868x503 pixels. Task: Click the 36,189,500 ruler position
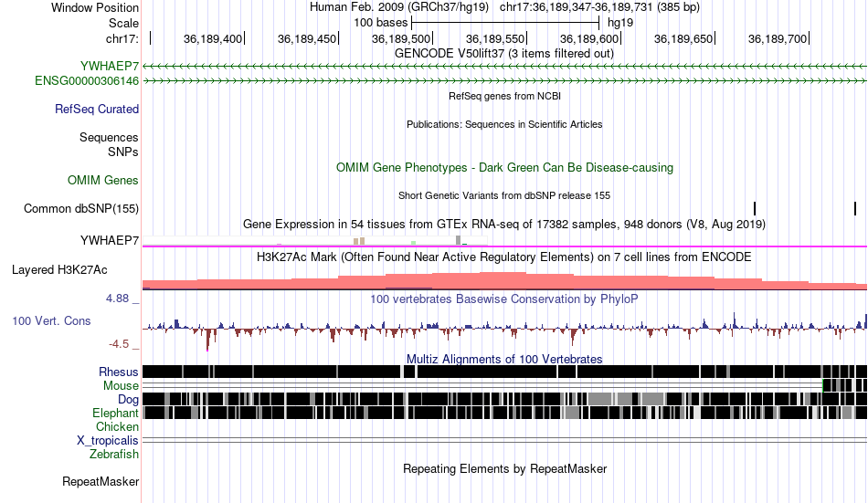pos(401,38)
